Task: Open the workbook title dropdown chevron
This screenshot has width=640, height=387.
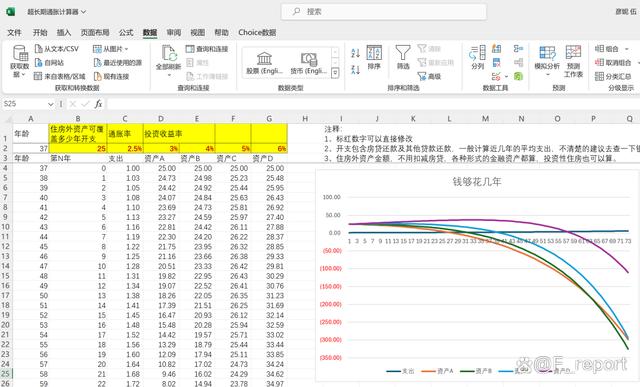Action: tap(83, 12)
